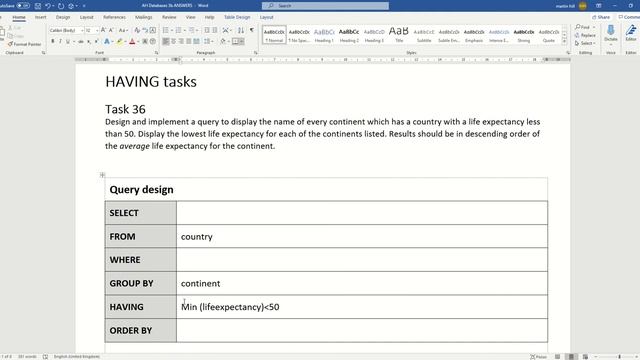
Task: Click the Shading paint bucket icon
Action: pyautogui.click(x=223, y=41)
